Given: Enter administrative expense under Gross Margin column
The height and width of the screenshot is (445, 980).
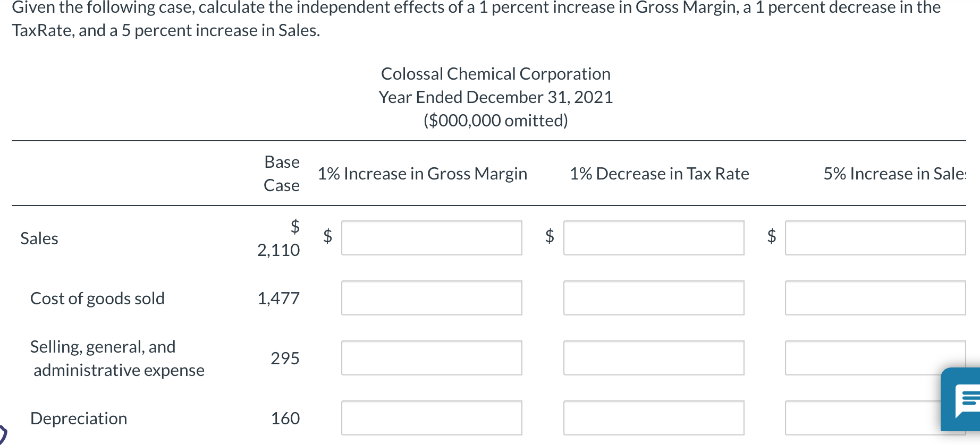Looking at the screenshot, I should click(x=432, y=358).
